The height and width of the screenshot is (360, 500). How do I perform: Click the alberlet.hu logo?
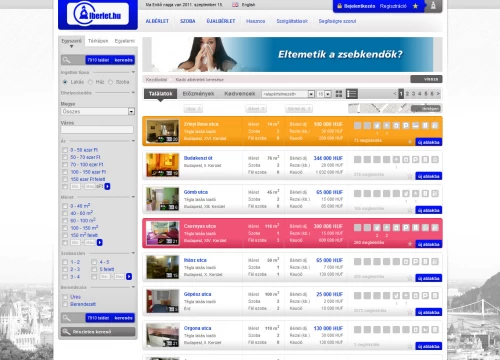coord(97,14)
